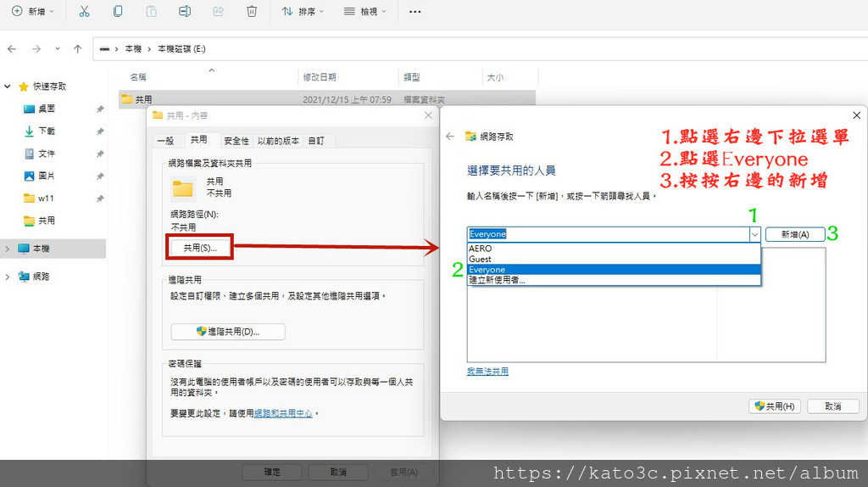
Task: Collapse the 快速存取 section chevron
Action: tap(8, 87)
